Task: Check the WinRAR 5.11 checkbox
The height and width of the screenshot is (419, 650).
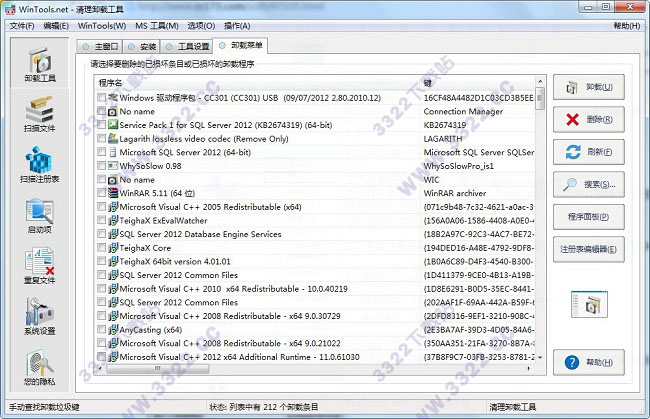Action: (102, 193)
